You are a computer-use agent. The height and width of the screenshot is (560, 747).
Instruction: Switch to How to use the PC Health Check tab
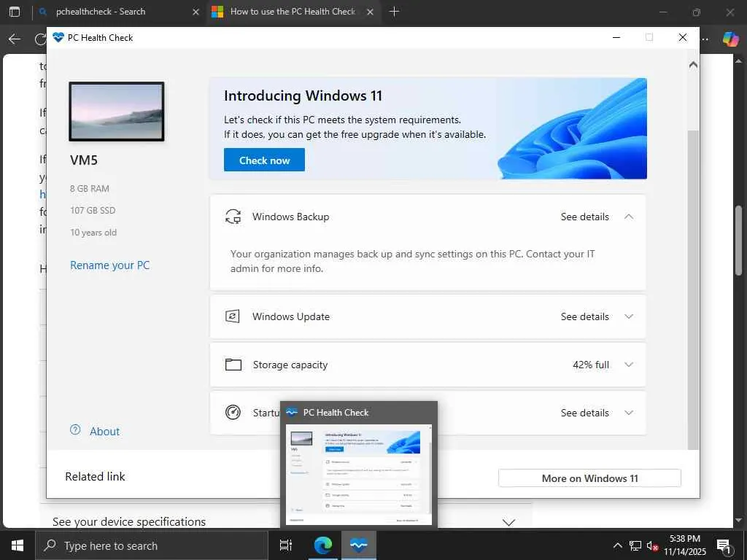pyautogui.click(x=293, y=12)
